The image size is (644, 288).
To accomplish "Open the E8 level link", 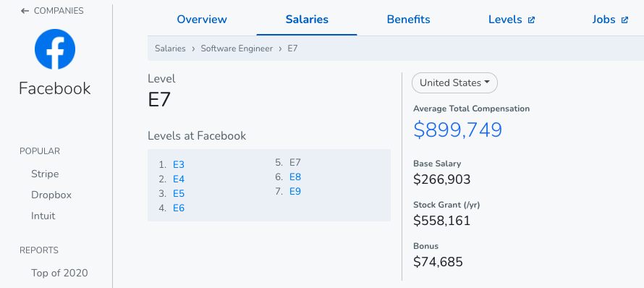I will coord(295,177).
